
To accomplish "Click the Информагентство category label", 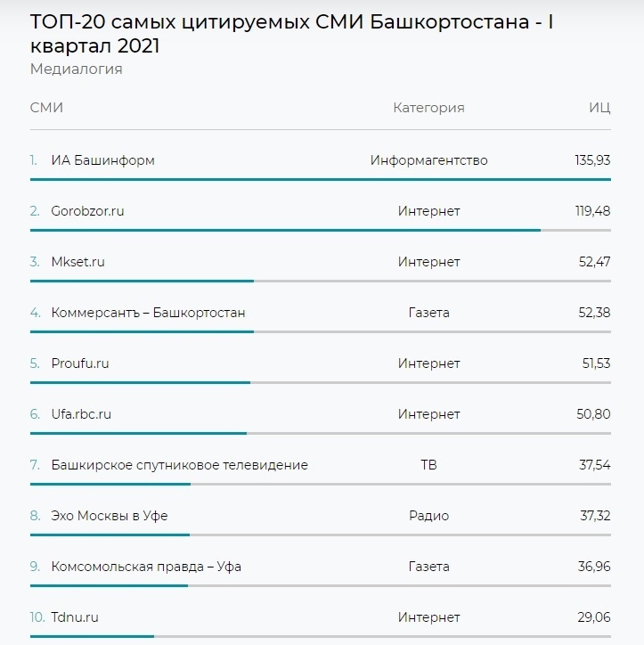I will [428, 160].
